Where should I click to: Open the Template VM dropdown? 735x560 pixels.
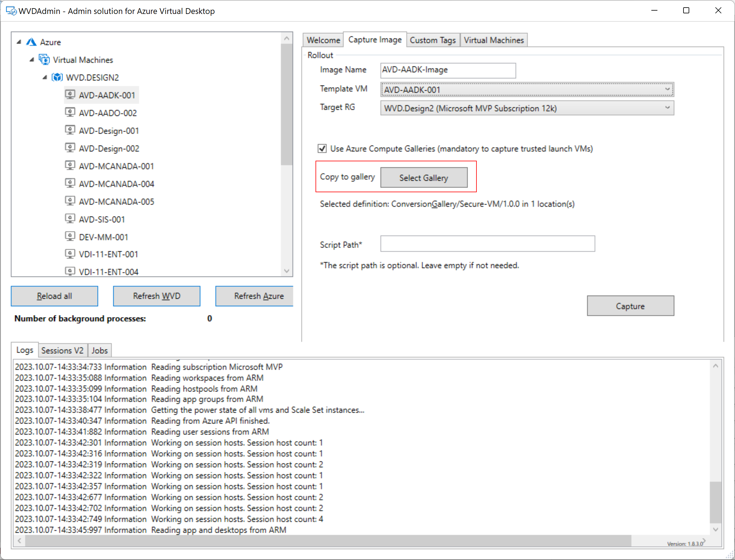tap(527, 89)
